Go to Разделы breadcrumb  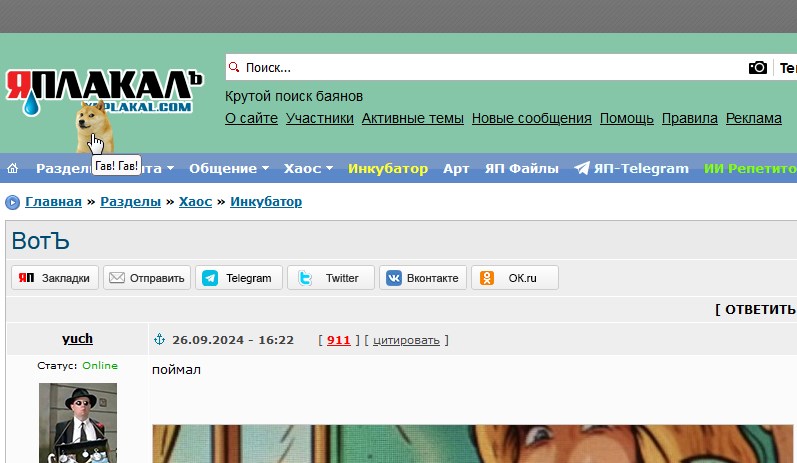pos(131,202)
